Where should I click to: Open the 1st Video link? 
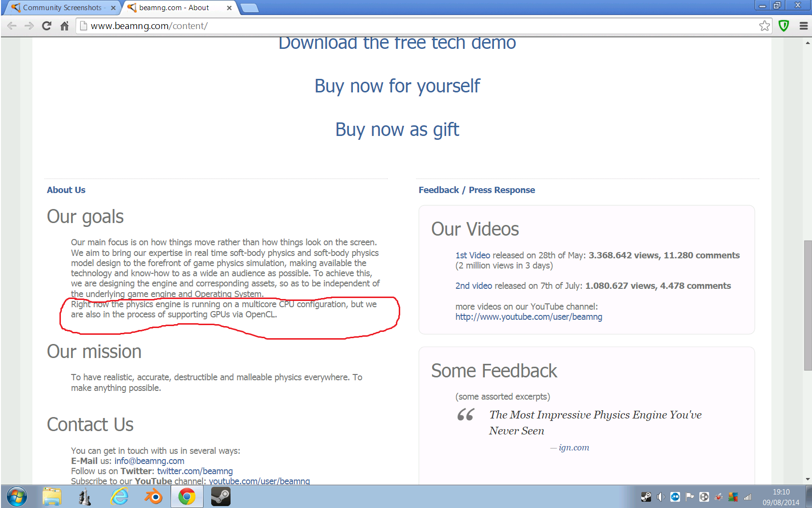[x=473, y=255]
